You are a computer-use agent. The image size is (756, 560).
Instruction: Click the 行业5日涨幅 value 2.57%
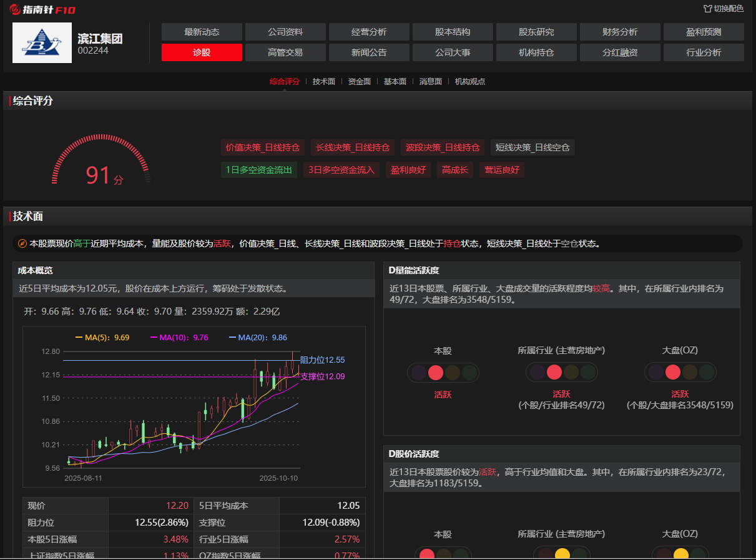(x=347, y=539)
